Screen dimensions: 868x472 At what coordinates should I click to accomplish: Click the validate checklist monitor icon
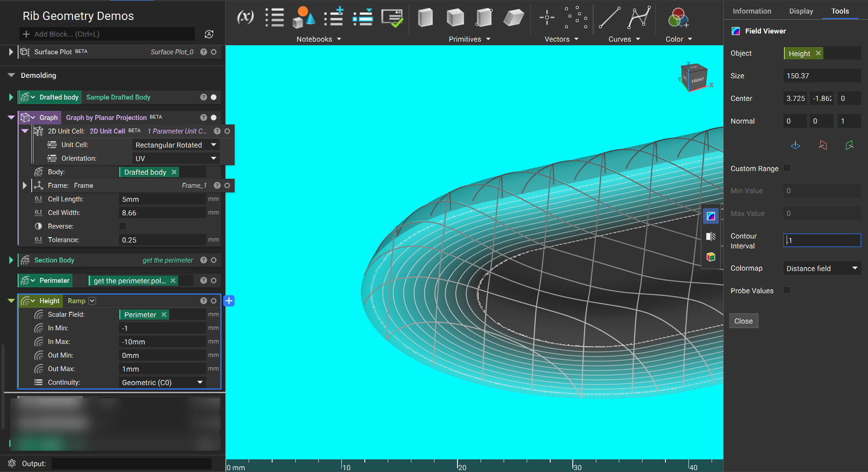point(392,18)
